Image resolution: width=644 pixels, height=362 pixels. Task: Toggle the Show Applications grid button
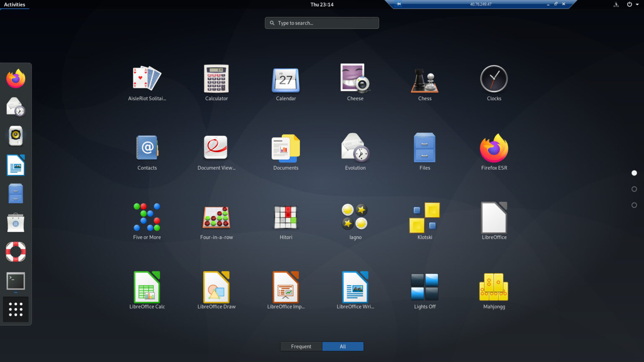[x=16, y=310]
